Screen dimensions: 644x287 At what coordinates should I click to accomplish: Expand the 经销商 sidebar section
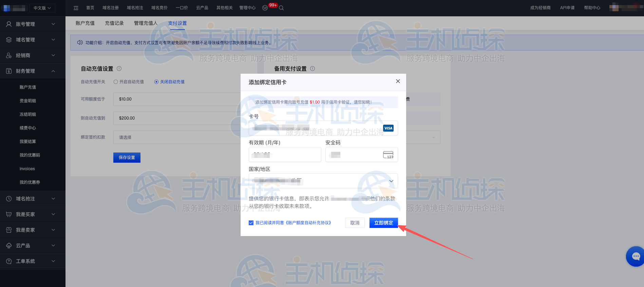(x=53, y=55)
